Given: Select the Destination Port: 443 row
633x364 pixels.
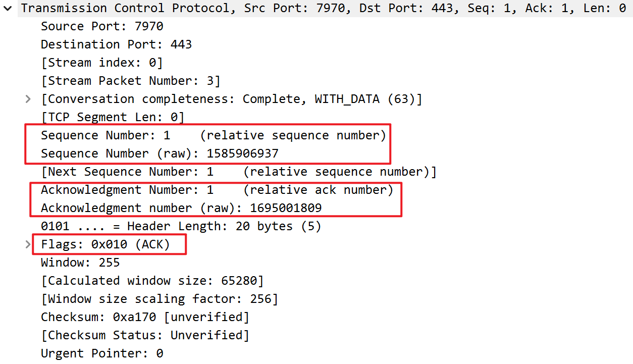Looking at the screenshot, I should click(116, 44).
